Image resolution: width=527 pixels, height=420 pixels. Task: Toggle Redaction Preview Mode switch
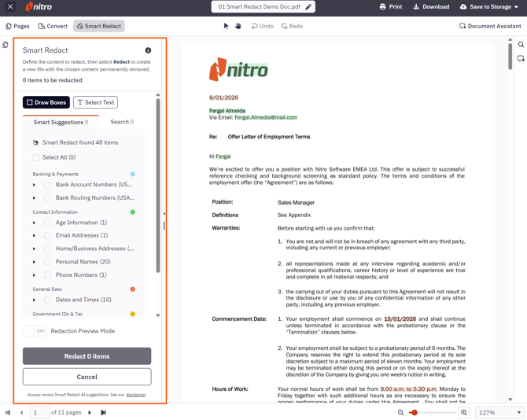coord(35,331)
